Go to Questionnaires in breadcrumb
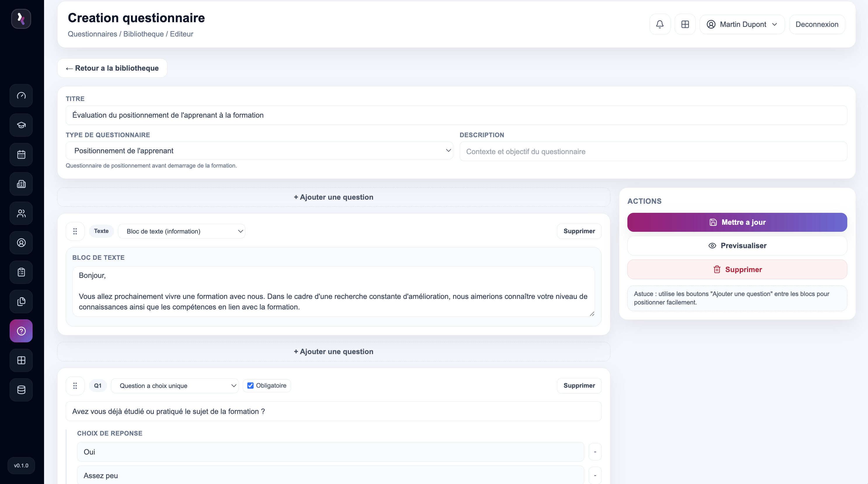This screenshot has width=868, height=484. click(x=92, y=34)
